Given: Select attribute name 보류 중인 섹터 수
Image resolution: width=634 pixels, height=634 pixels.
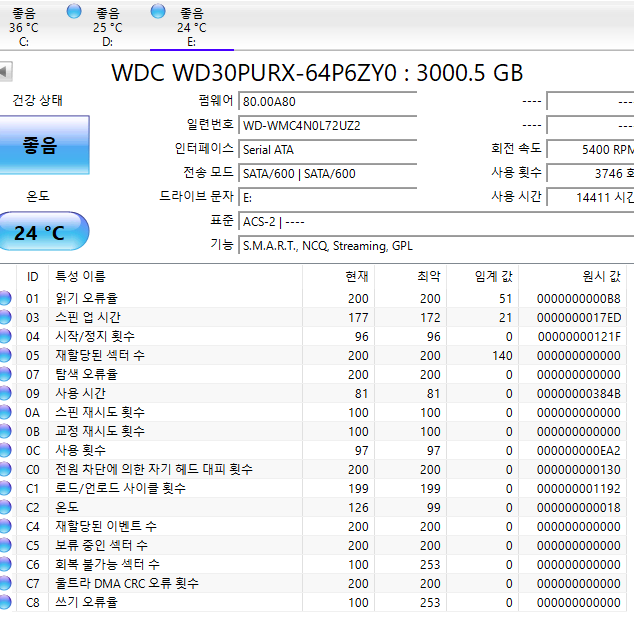Looking at the screenshot, I should click(101, 545).
